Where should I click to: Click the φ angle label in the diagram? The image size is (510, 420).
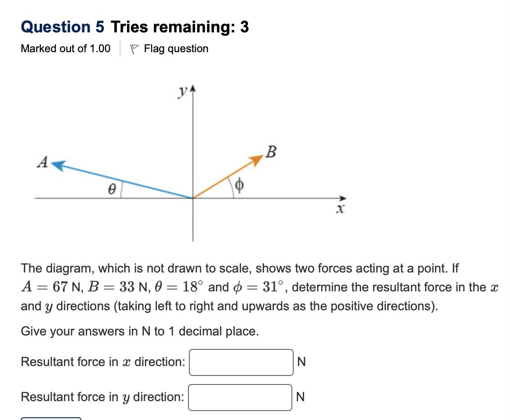pos(240,185)
